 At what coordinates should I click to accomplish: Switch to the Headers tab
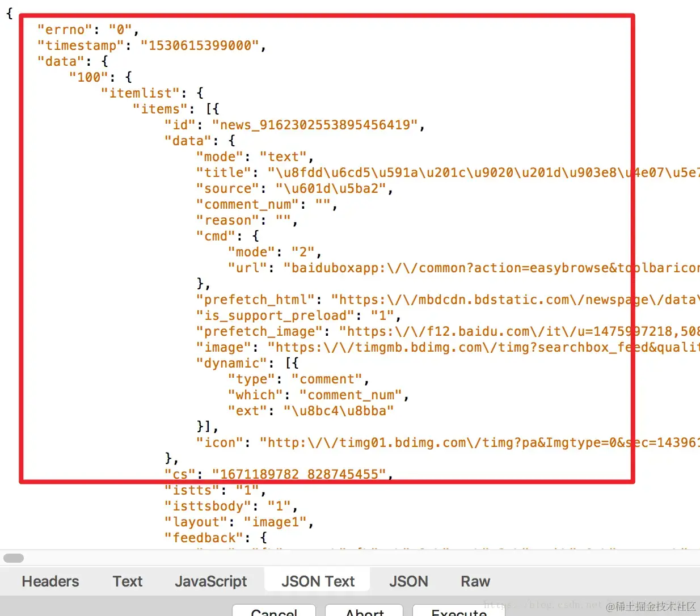click(x=50, y=581)
